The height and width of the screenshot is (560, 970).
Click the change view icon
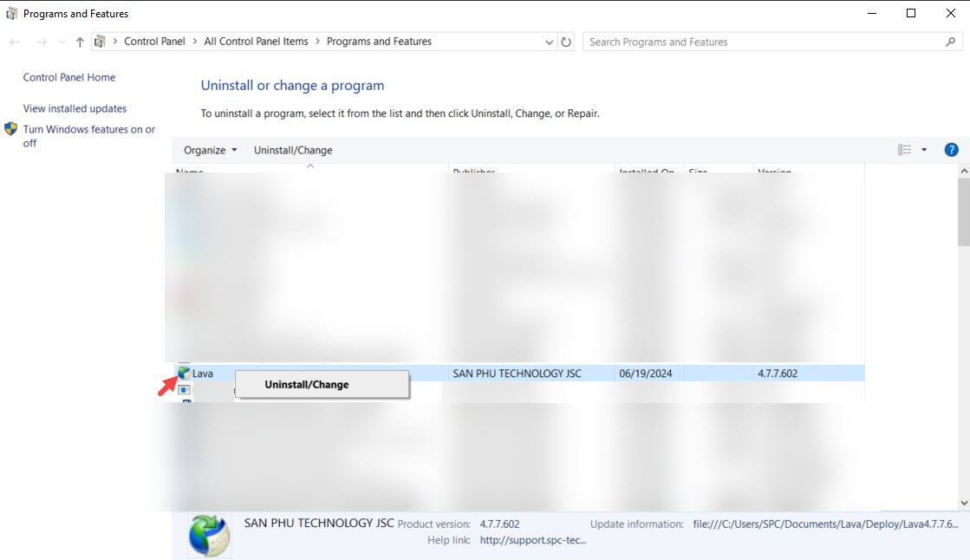(x=904, y=150)
